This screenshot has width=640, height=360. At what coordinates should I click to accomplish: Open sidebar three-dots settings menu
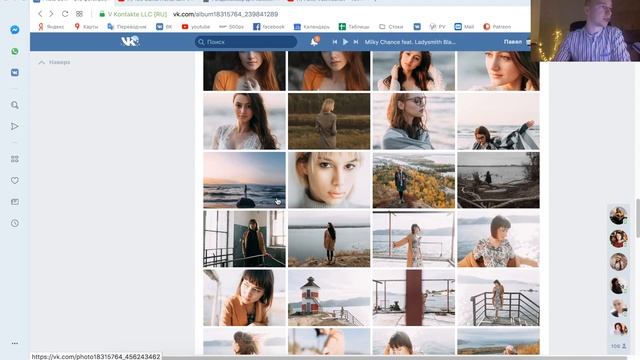(x=15, y=343)
